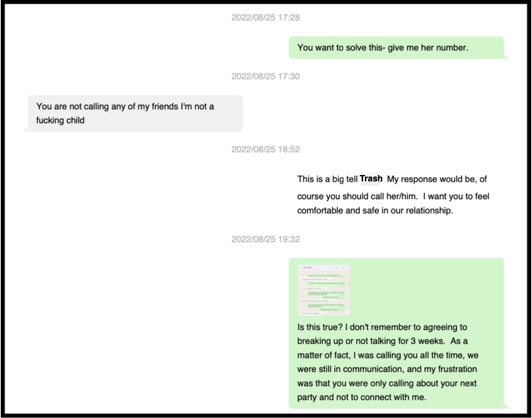Click the bold "Trash" label

pyautogui.click(x=371, y=179)
